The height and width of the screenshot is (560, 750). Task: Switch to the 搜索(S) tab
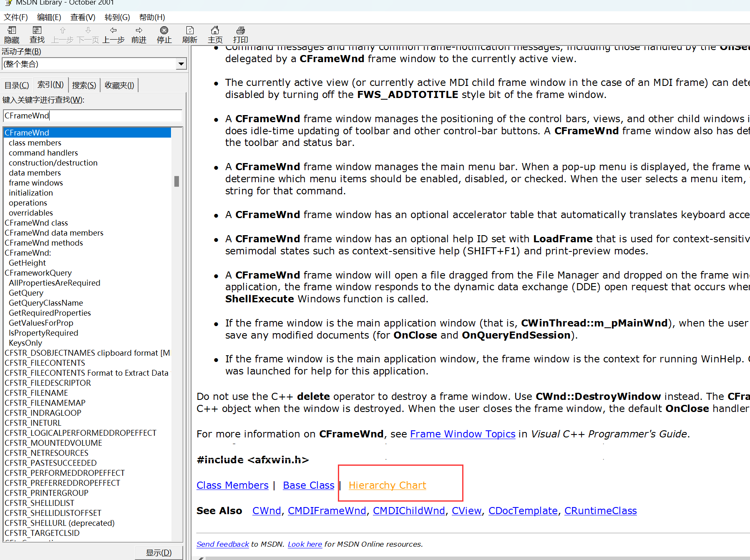84,85
